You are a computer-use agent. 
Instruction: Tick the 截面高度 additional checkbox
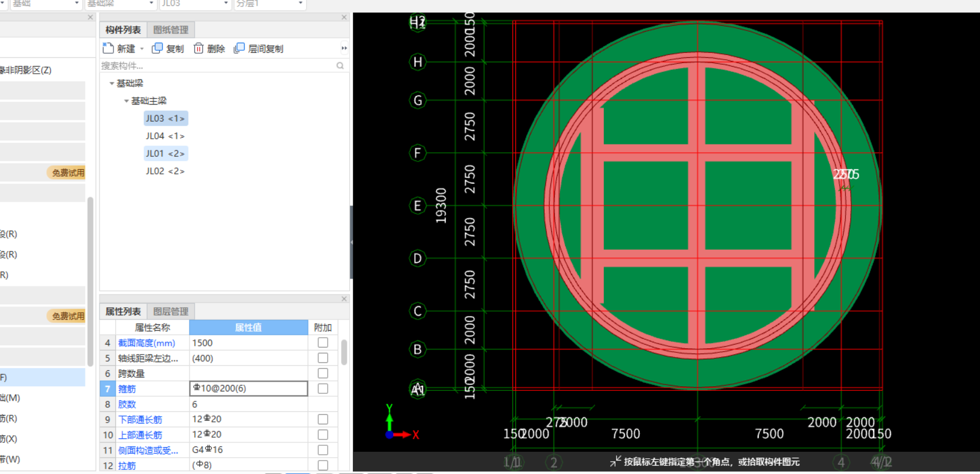(x=323, y=342)
